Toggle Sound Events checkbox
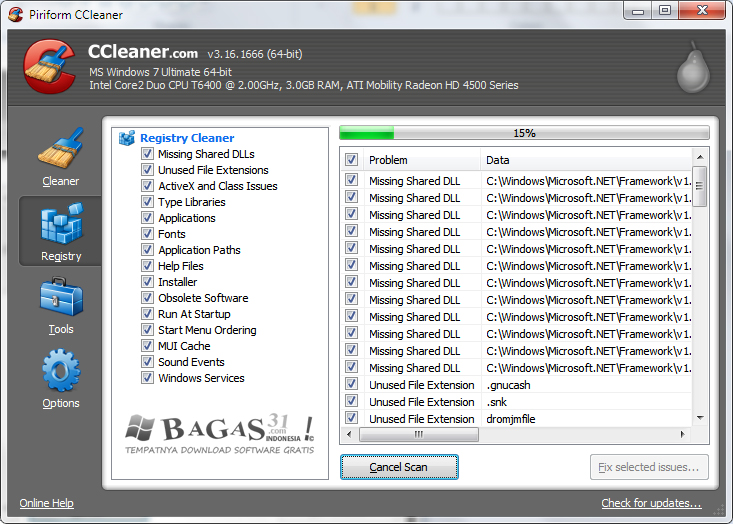The width and height of the screenshot is (733, 524). pyautogui.click(x=147, y=361)
